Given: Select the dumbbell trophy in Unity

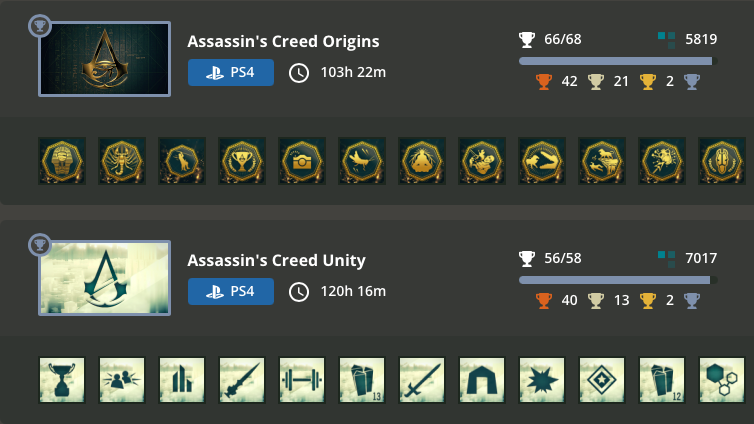Looking at the screenshot, I should [302, 381].
